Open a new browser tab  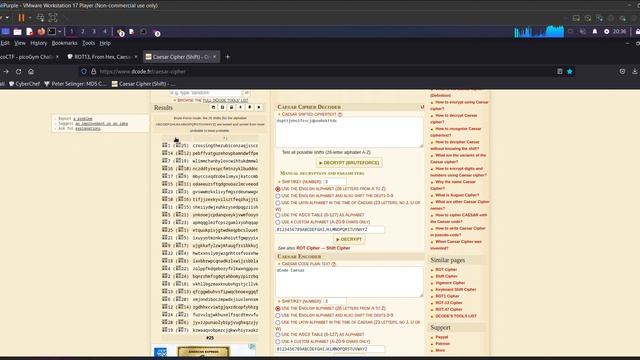(x=228, y=57)
